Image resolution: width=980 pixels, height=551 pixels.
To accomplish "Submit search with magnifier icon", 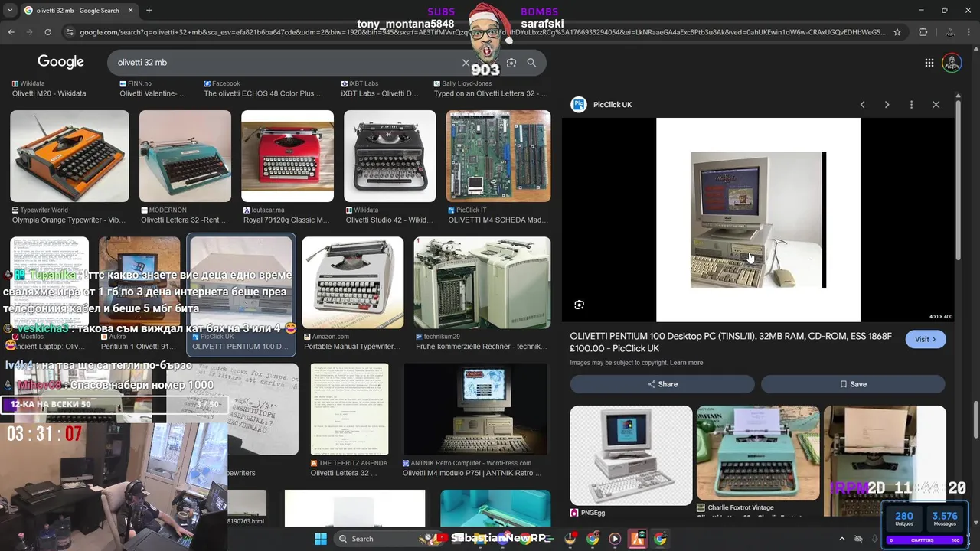I will pos(531,63).
